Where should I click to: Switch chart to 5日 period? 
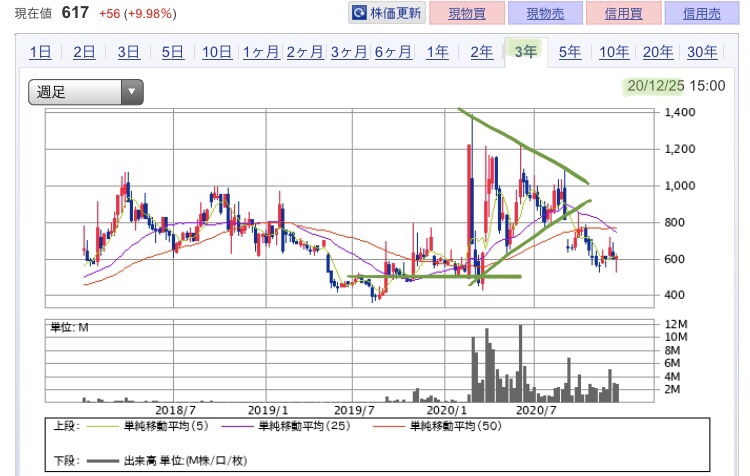click(x=173, y=52)
